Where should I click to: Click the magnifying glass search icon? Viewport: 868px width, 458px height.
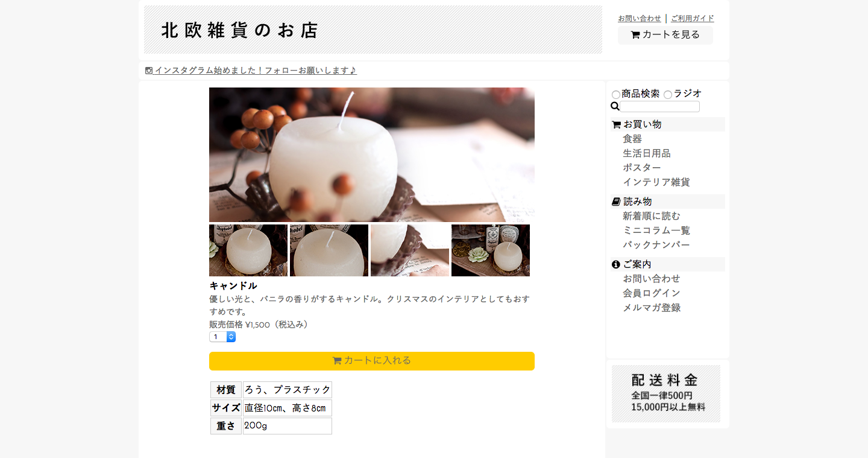click(x=615, y=106)
